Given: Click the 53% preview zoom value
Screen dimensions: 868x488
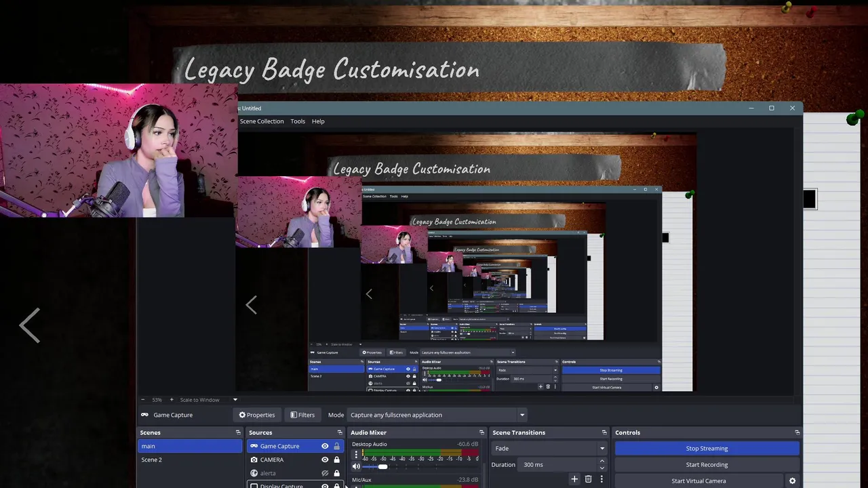Looking at the screenshot, I should 157,400.
